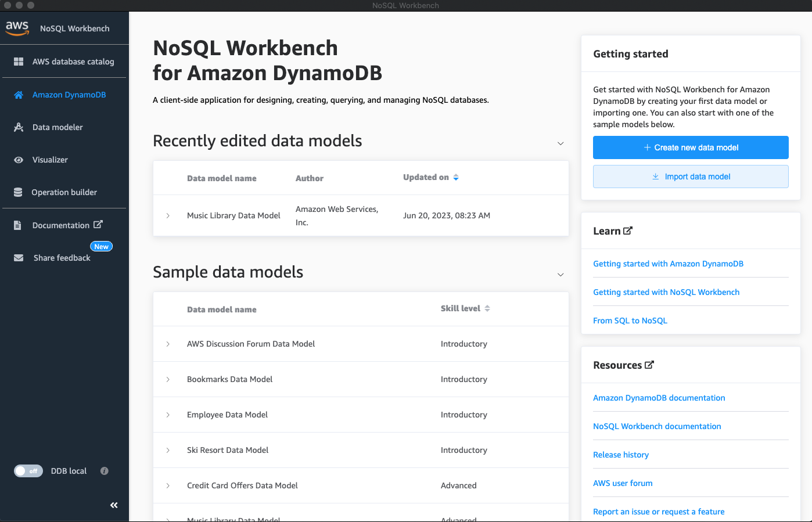Open AWS user forum link
The height and width of the screenshot is (522, 812).
click(x=623, y=483)
